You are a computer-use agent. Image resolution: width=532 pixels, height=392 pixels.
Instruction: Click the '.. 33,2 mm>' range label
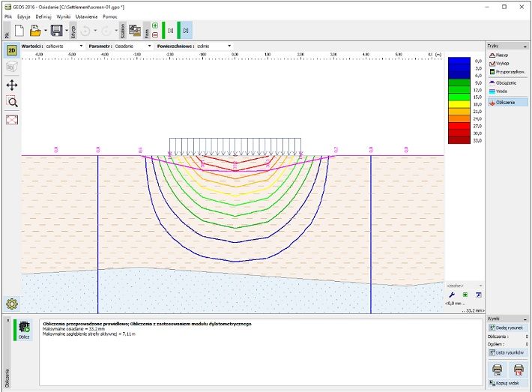tap(473, 310)
